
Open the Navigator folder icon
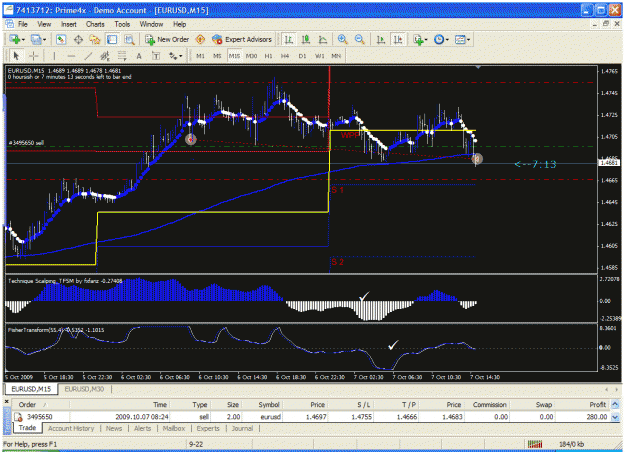[95, 39]
